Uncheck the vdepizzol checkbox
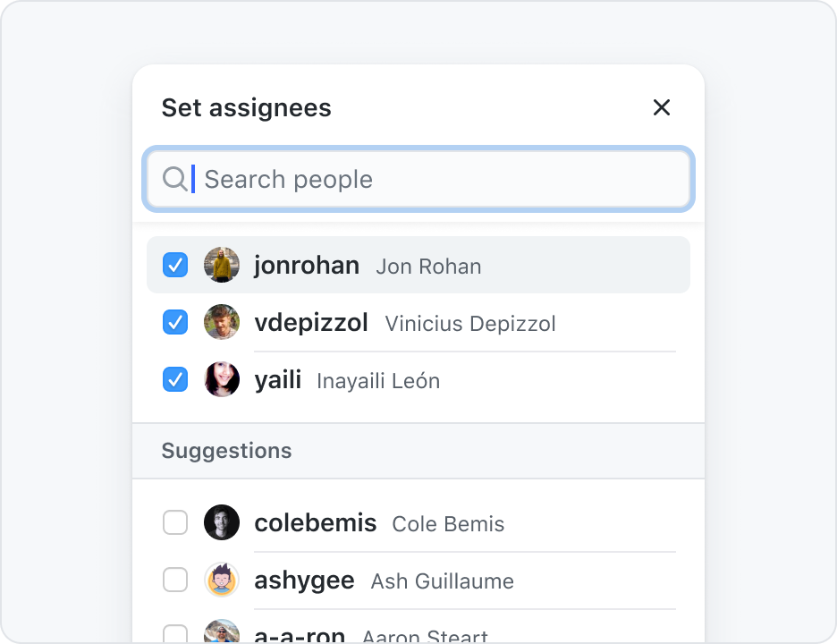 [x=175, y=322]
